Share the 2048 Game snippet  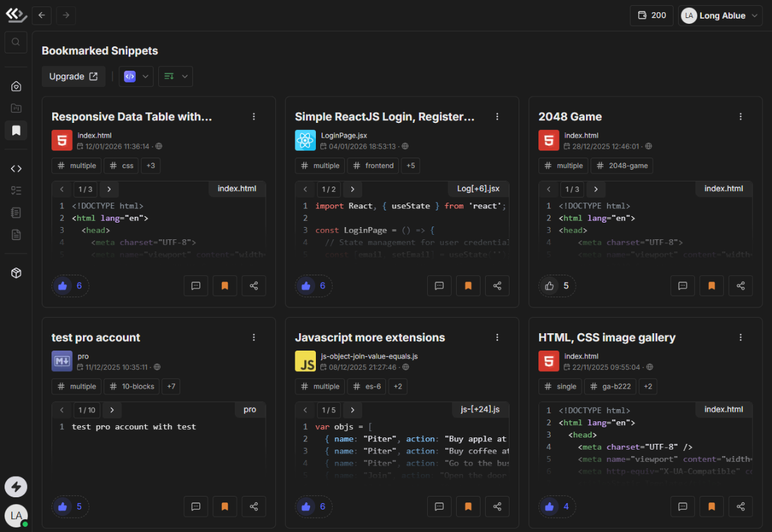pos(740,286)
